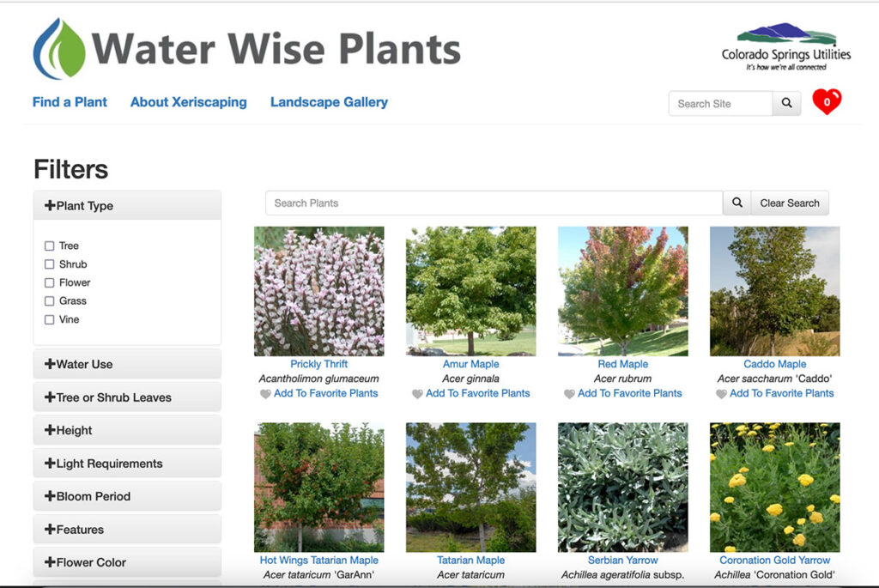
Task: Add Red Maple to Favorite Plants
Action: [630, 393]
